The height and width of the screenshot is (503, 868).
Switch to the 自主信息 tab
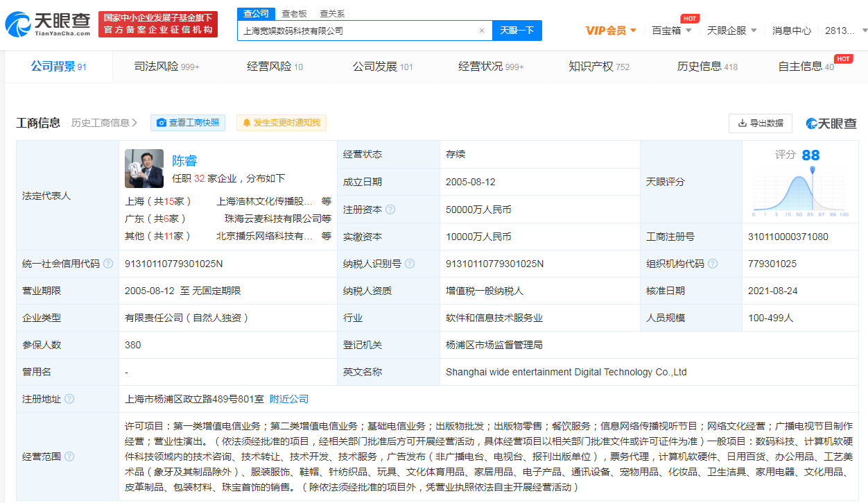pyautogui.click(x=806, y=67)
